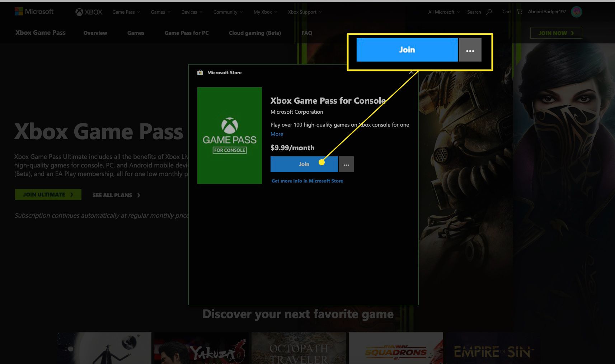The image size is (615, 364).
Task: Expand the Game Pass dropdown menu
Action: pos(126,12)
